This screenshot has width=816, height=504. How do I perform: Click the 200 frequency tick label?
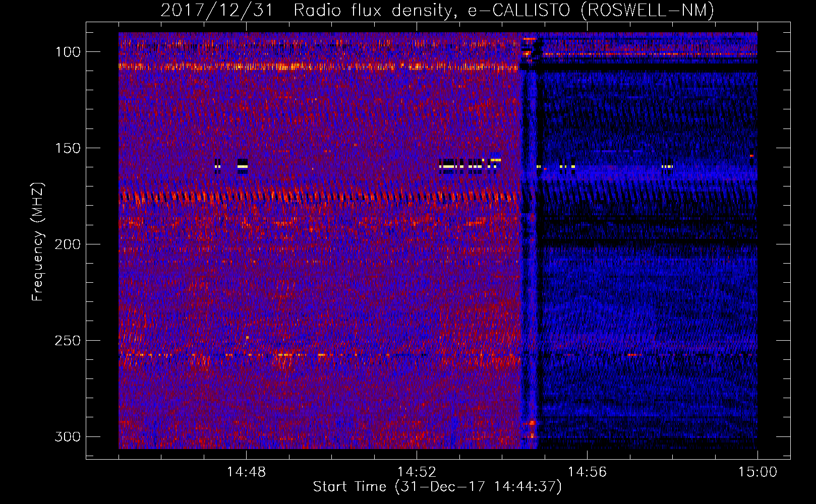coord(68,244)
